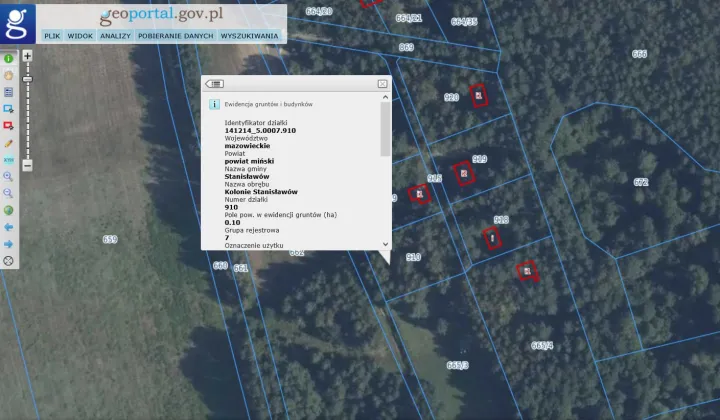The height and width of the screenshot is (420, 720).
Task: Open the ANALIZY menu
Action: click(x=116, y=36)
